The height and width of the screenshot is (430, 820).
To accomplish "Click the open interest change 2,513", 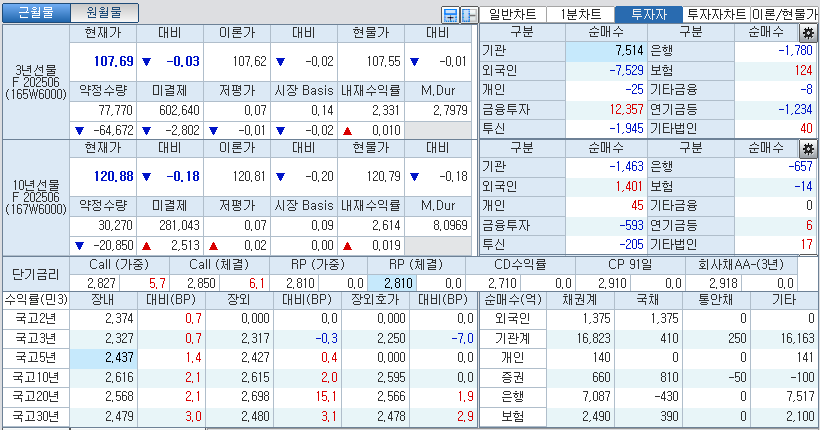I will [x=185, y=245].
